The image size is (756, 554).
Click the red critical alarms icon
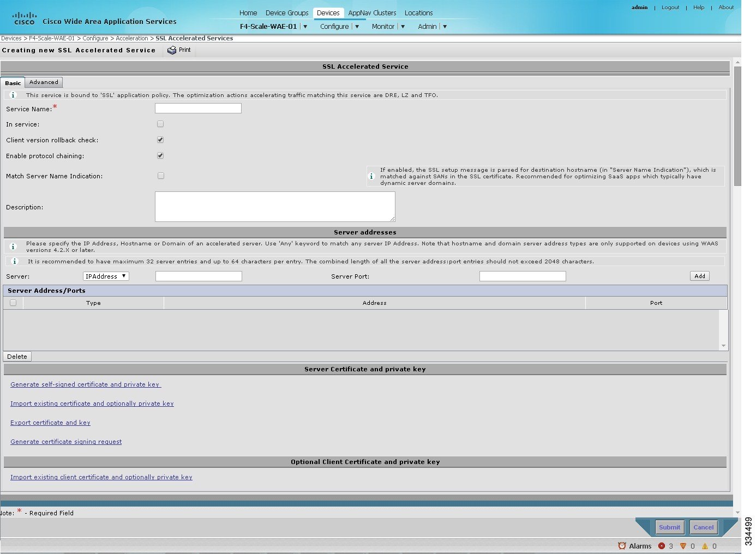pyautogui.click(x=662, y=546)
